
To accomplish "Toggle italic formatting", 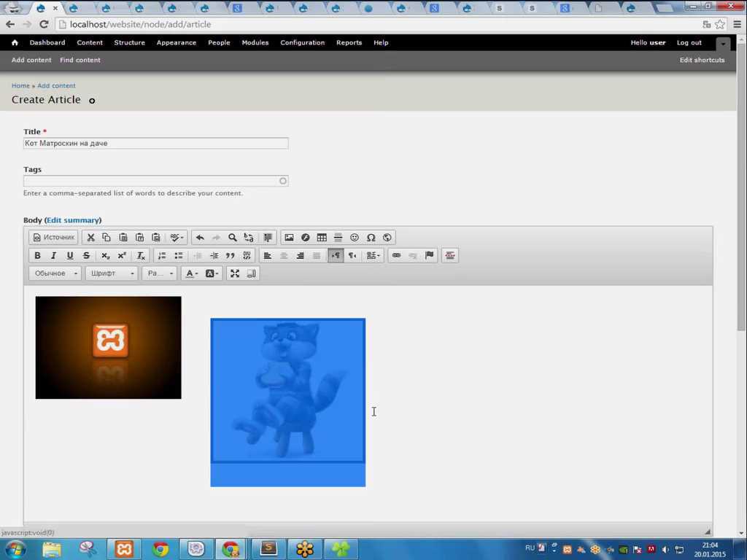I will pos(53,255).
